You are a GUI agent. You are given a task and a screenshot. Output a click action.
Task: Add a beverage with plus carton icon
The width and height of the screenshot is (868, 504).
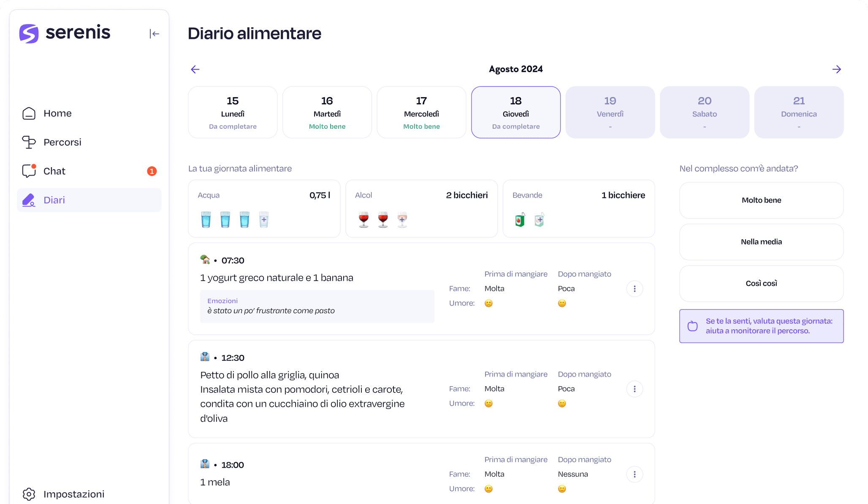[x=540, y=219]
